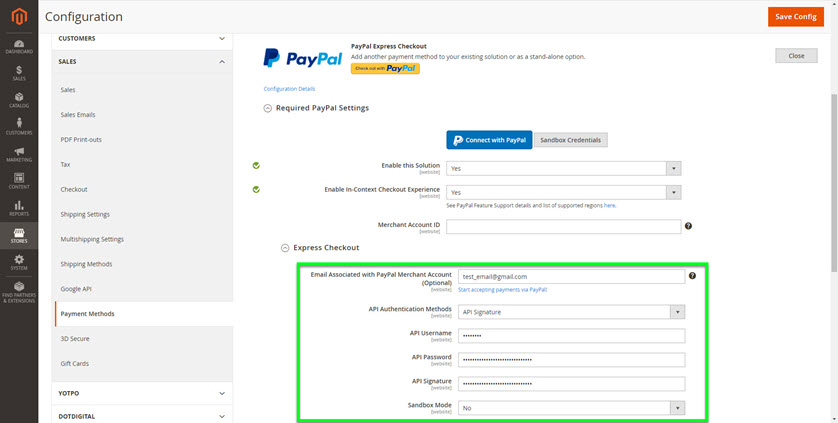Open Find Partners & Extensions icon

pos(19,293)
